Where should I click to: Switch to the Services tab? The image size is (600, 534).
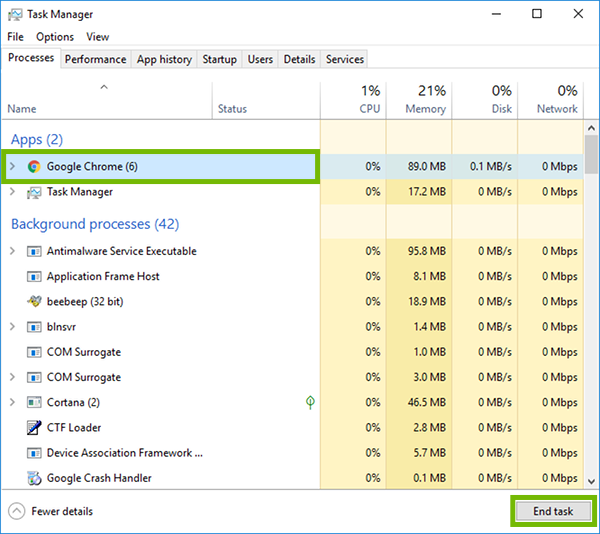click(x=344, y=59)
